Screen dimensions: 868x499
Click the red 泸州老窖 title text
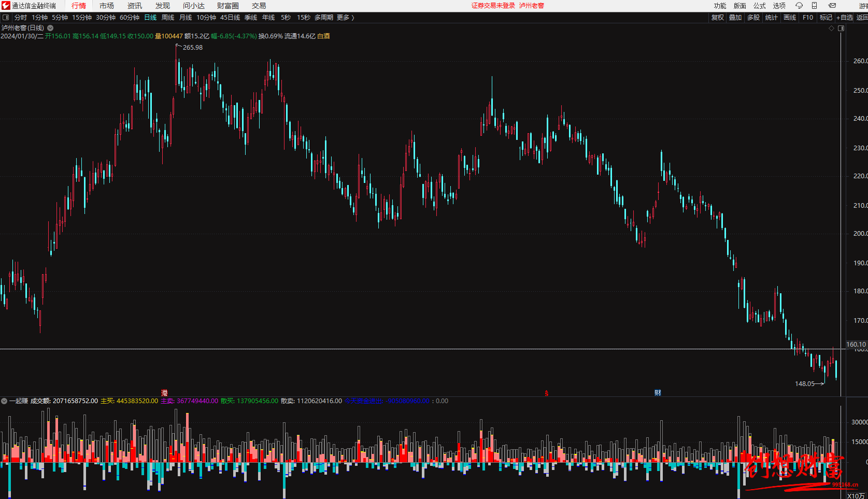pyautogui.click(x=532, y=6)
